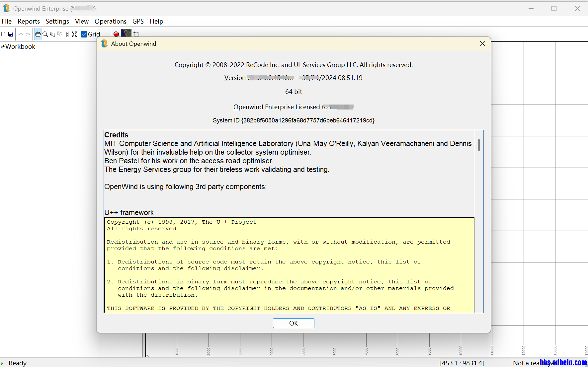Click the polygon select tool icon
Image resolution: width=588 pixels, height=367 pixels.
pyautogui.click(x=60, y=34)
